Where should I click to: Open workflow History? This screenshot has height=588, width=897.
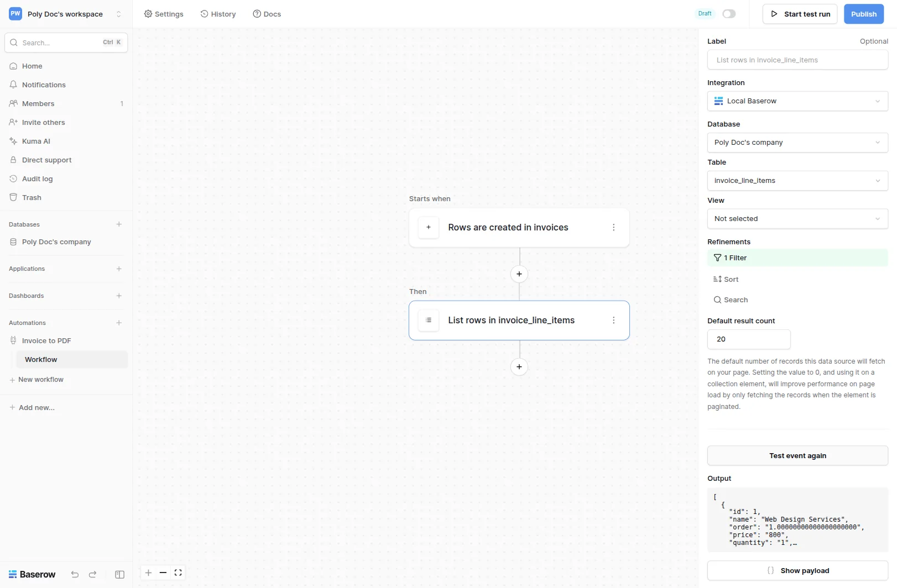(218, 14)
